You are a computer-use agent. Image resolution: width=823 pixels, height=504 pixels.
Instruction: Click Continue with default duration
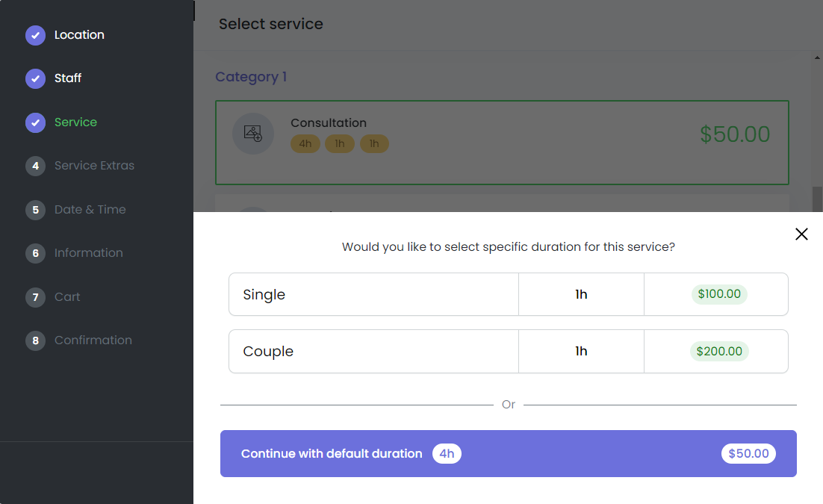point(508,453)
